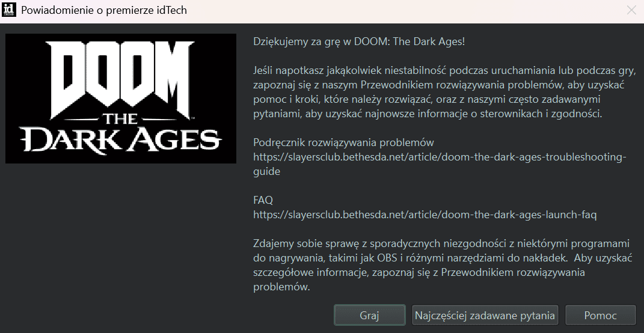Click the 'Podręcznik rozwiązywania problemów' heading
Screen dimensions: 644x333
[343, 142]
